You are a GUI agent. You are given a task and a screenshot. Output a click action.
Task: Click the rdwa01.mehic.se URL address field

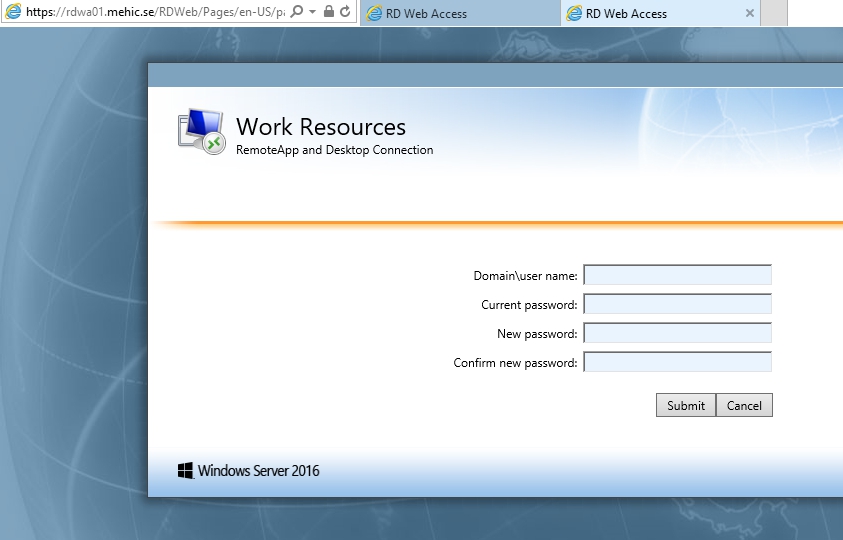pos(156,12)
